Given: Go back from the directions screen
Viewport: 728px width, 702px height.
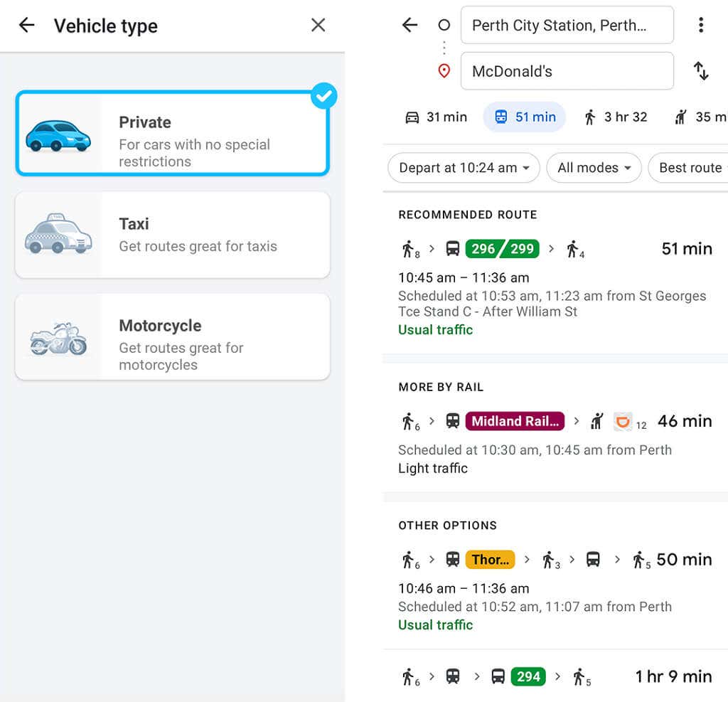Looking at the screenshot, I should coord(409,26).
